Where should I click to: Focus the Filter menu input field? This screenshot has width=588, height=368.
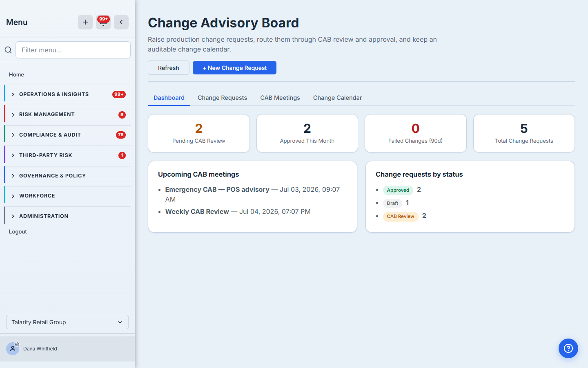[73, 50]
